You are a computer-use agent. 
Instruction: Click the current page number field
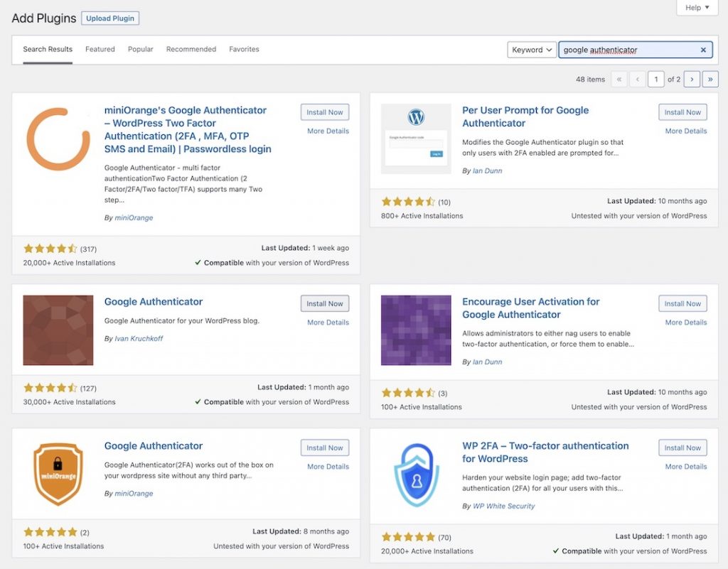tap(656, 80)
